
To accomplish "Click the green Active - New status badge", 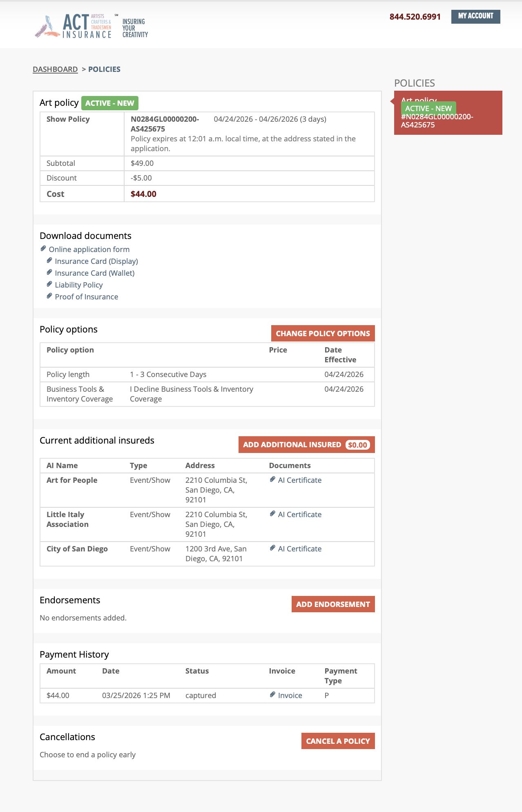I will coord(109,103).
